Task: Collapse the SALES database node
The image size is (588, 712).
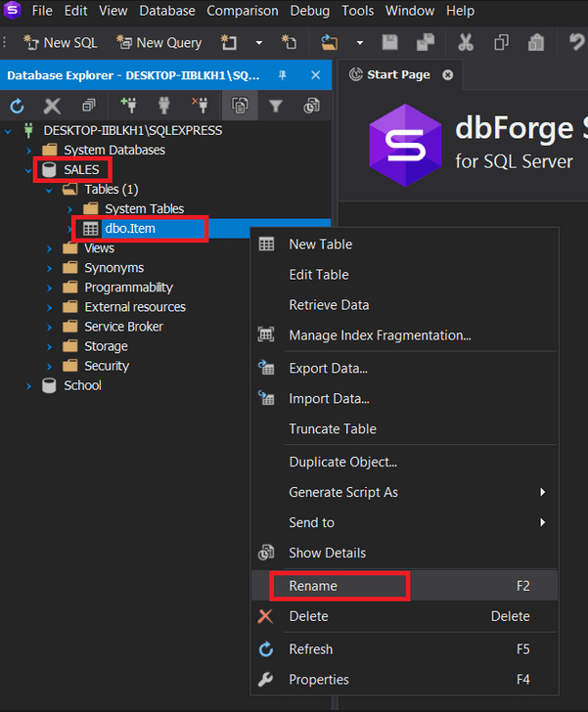Action: coord(28,171)
